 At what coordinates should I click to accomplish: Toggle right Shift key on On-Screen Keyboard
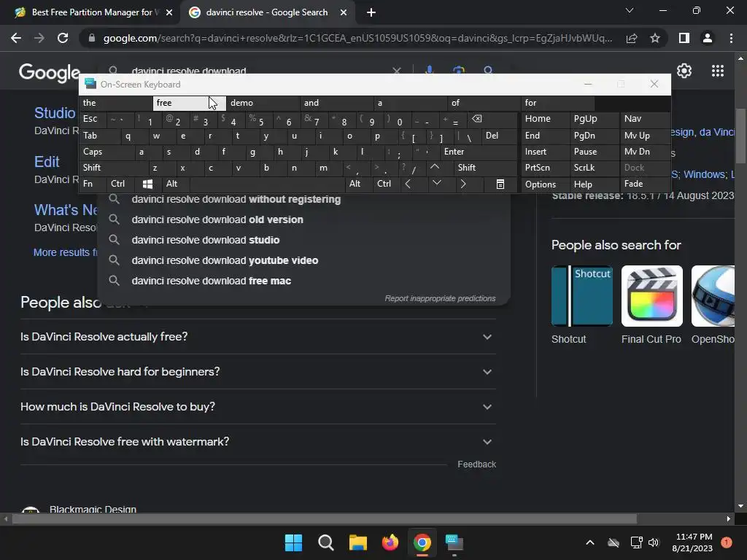pyautogui.click(x=485, y=168)
